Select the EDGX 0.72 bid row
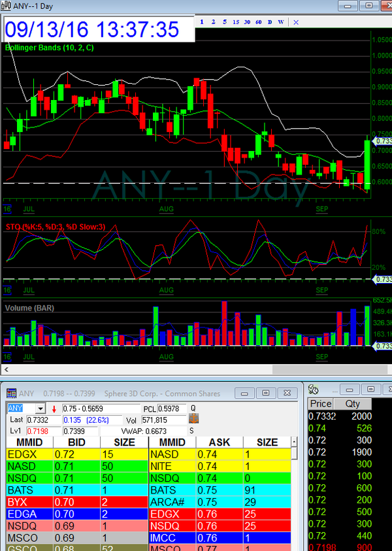Screen dimensions: 392x551 coord(76,454)
